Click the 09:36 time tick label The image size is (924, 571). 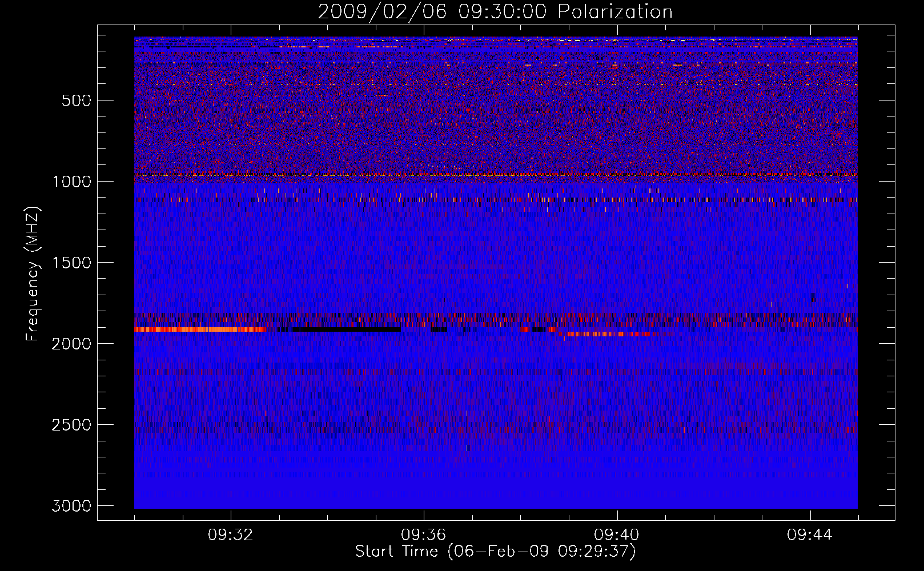(x=424, y=535)
